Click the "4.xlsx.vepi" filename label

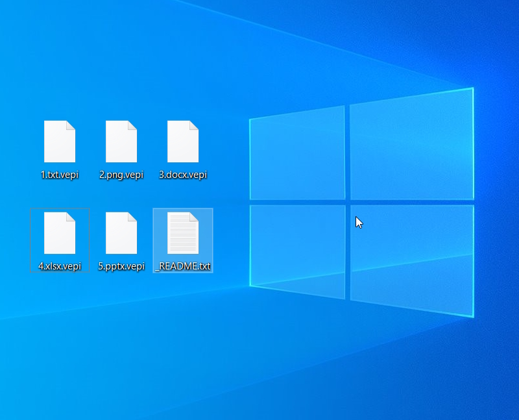tap(60, 266)
